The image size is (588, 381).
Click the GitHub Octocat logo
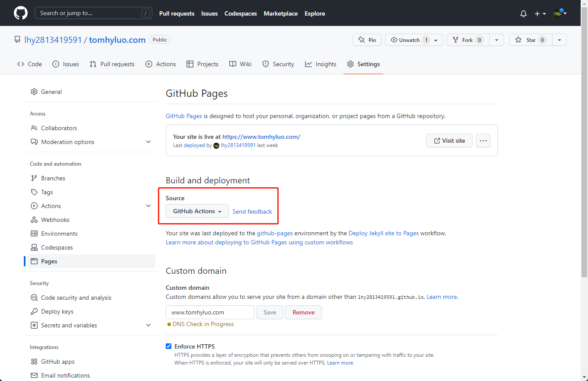[x=20, y=13]
